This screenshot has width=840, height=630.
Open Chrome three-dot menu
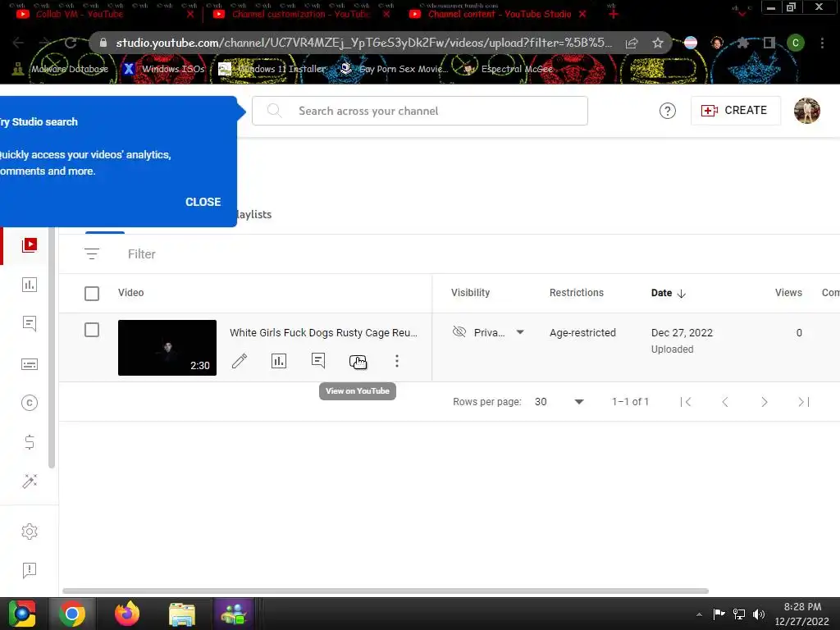pyautogui.click(x=822, y=43)
